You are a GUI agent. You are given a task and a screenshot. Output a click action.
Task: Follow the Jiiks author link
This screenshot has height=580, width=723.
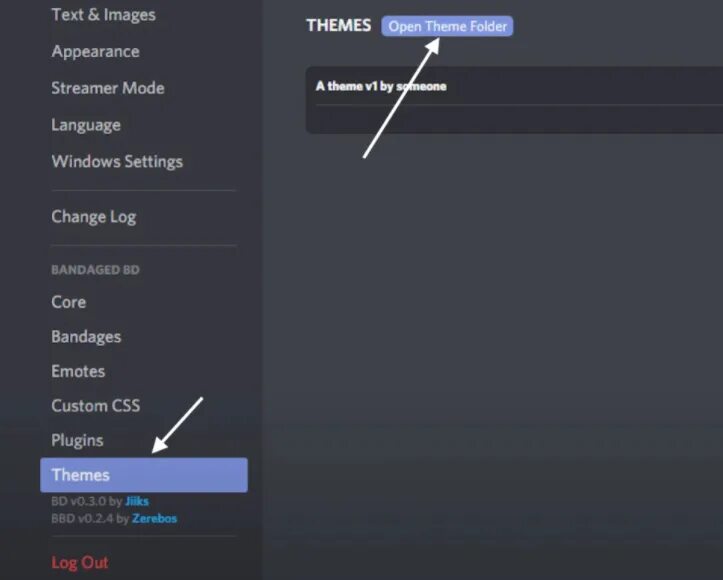coord(137,501)
